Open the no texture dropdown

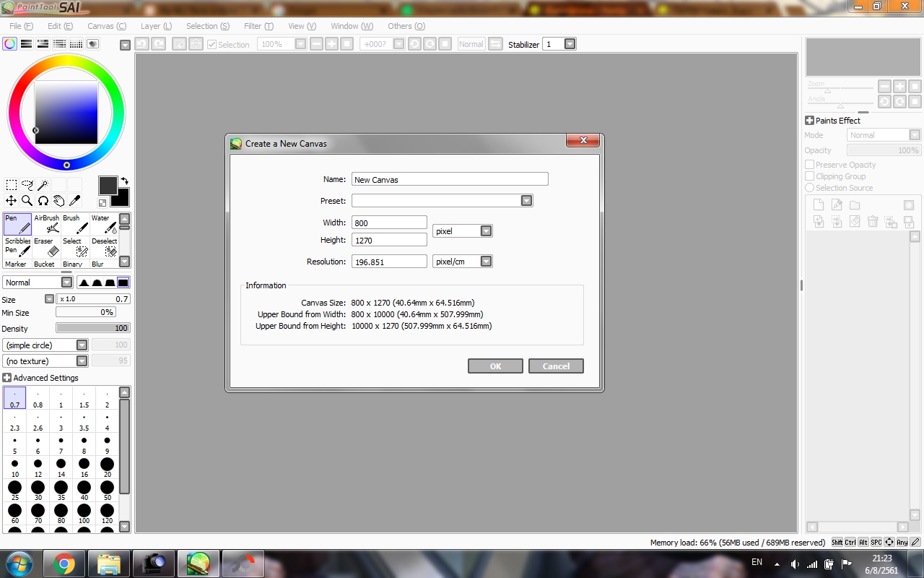click(45, 361)
